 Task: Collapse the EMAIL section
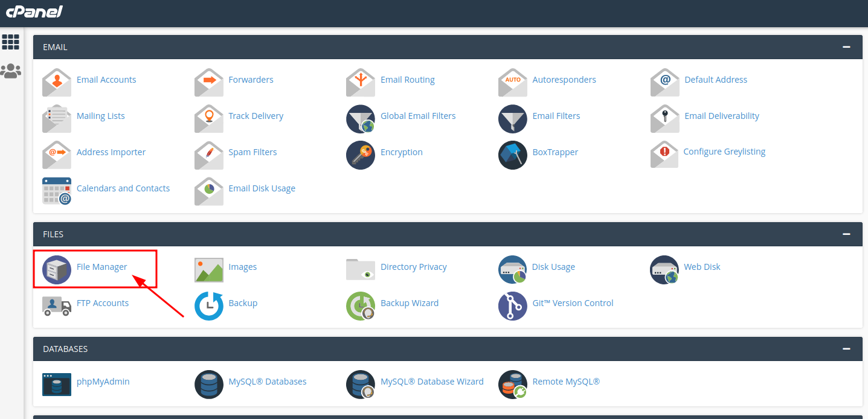(x=846, y=47)
